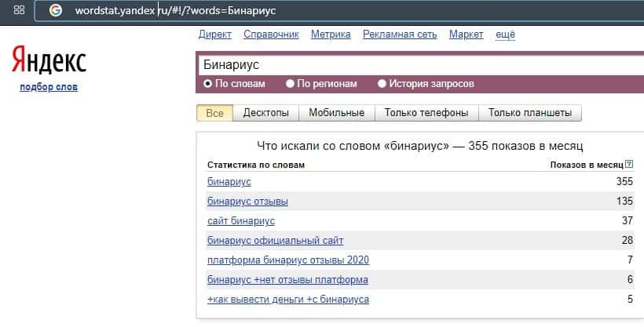Select the По словам radio button
This screenshot has height=327, width=644.
click(207, 83)
